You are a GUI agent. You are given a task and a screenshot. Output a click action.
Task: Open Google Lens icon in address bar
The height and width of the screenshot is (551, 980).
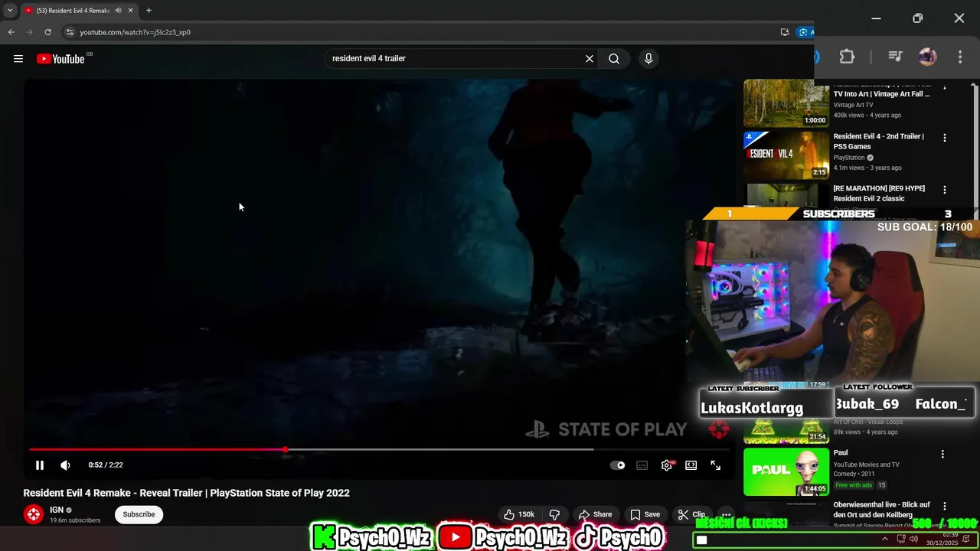[x=803, y=32]
